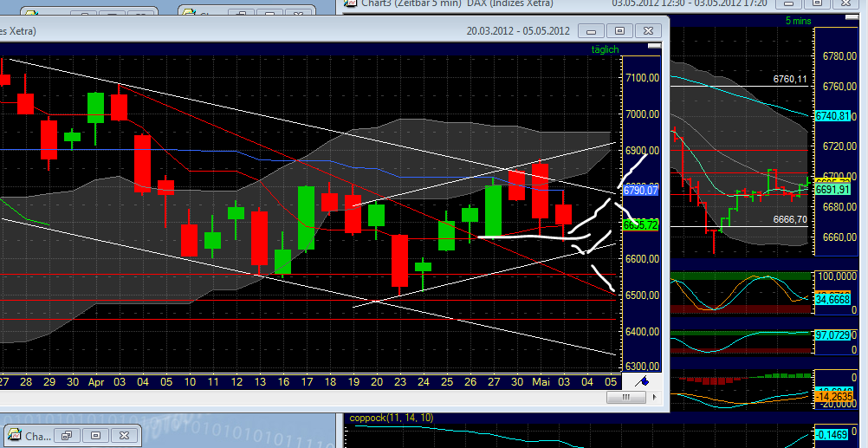Click the small grey handle beside 'täglich'
The image size is (868, 448).
(654, 46)
